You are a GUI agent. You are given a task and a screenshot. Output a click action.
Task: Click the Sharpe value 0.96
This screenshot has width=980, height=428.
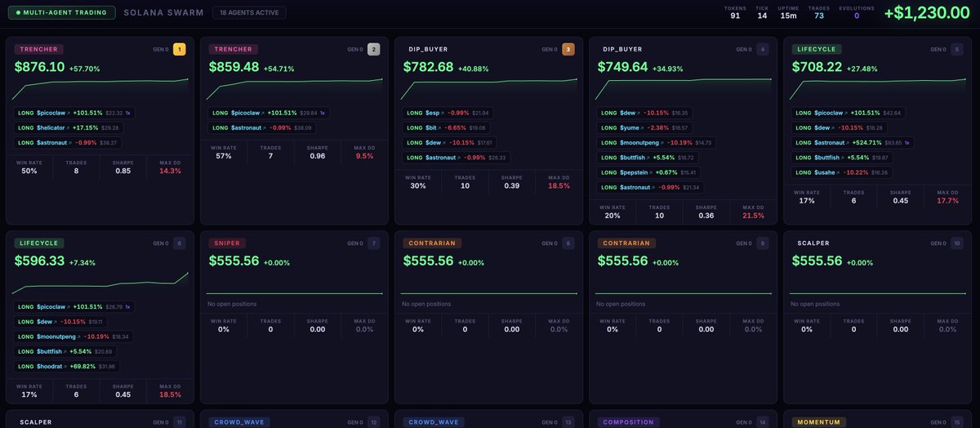pos(318,156)
